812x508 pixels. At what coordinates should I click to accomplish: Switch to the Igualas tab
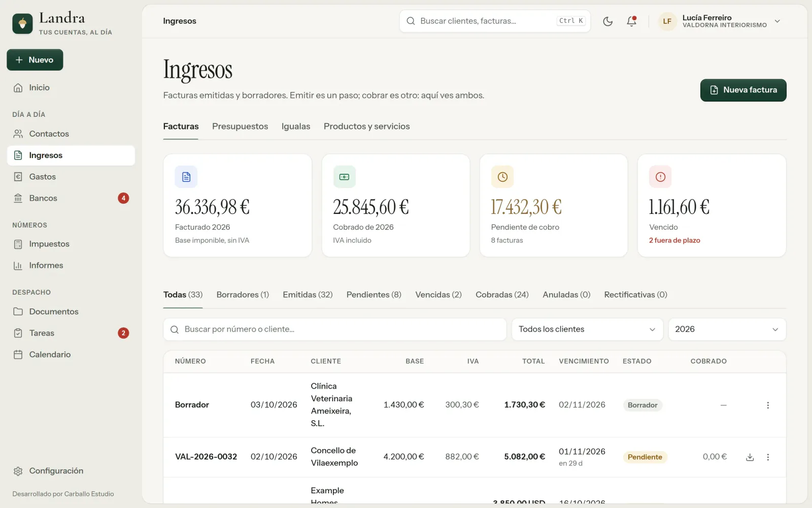pos(296,126)
